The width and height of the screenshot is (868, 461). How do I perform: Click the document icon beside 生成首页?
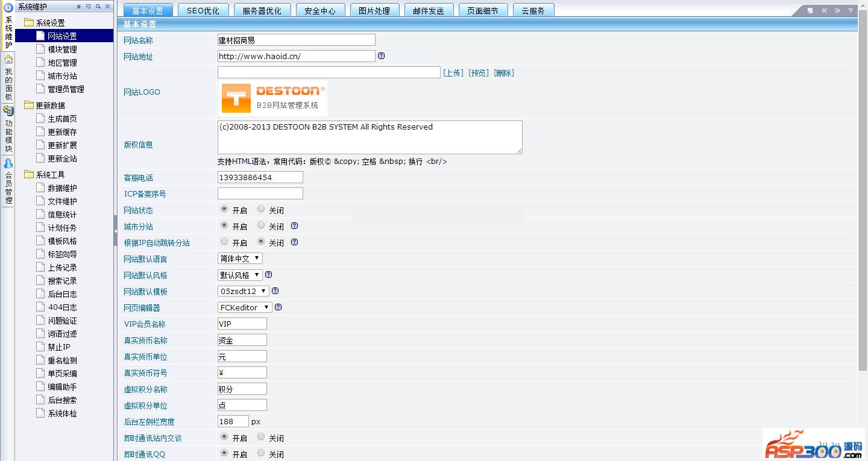[x=40, y=118]
